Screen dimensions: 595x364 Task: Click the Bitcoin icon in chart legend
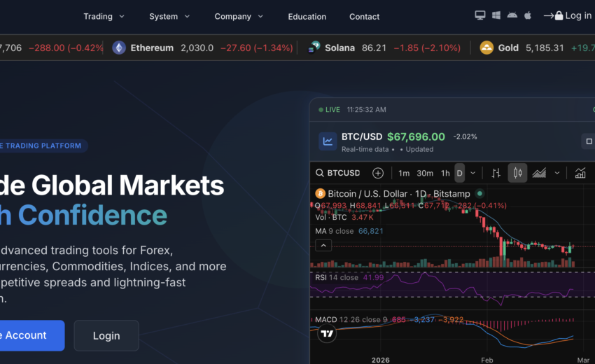coord(321,194)
